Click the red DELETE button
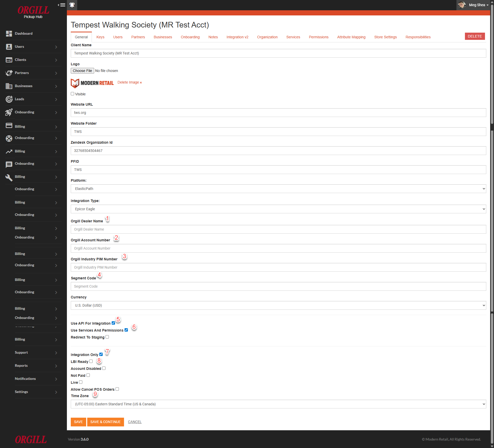Image resolution: width=494 pixels, height=448 pixels. click(475, 36)
